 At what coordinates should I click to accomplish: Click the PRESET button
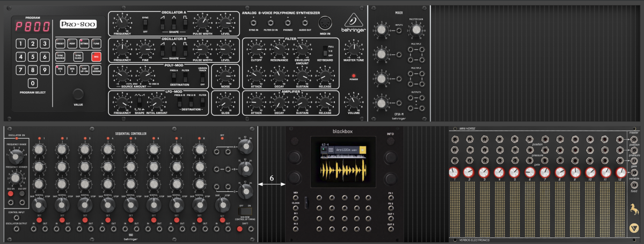coord(60,44)
